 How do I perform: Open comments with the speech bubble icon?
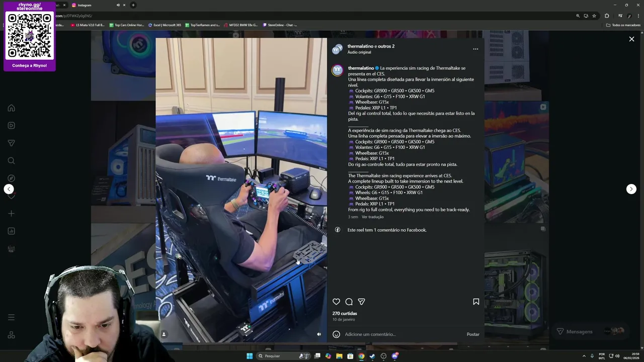click(x=349, y=302)
